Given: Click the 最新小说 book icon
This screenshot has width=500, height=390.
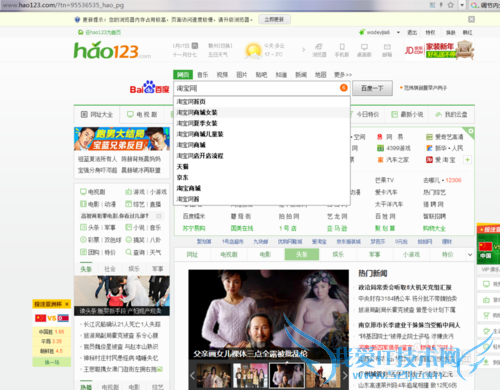Looking at the screenshot, I should [394, 114].
